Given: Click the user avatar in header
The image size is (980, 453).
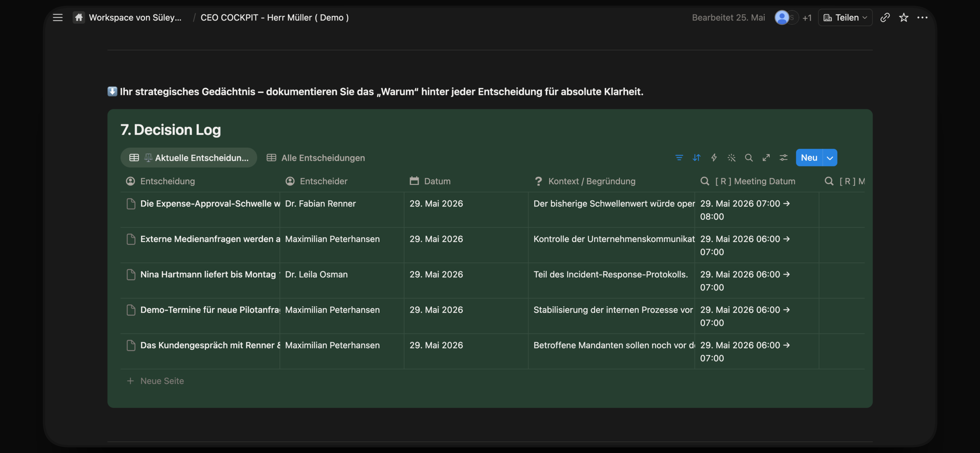Looking at the screenshot, I should pos(782,17).
